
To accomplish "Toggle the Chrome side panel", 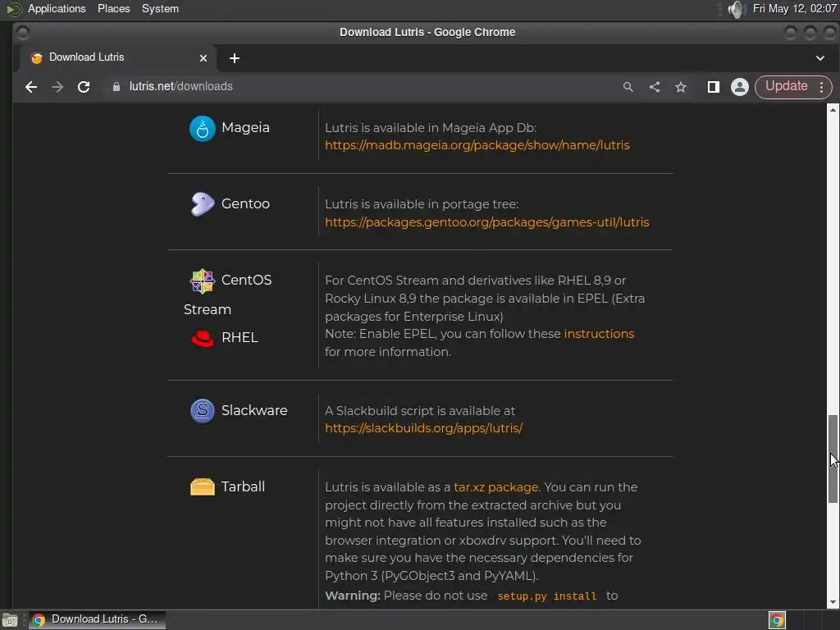I will click(x=714, y=87).
